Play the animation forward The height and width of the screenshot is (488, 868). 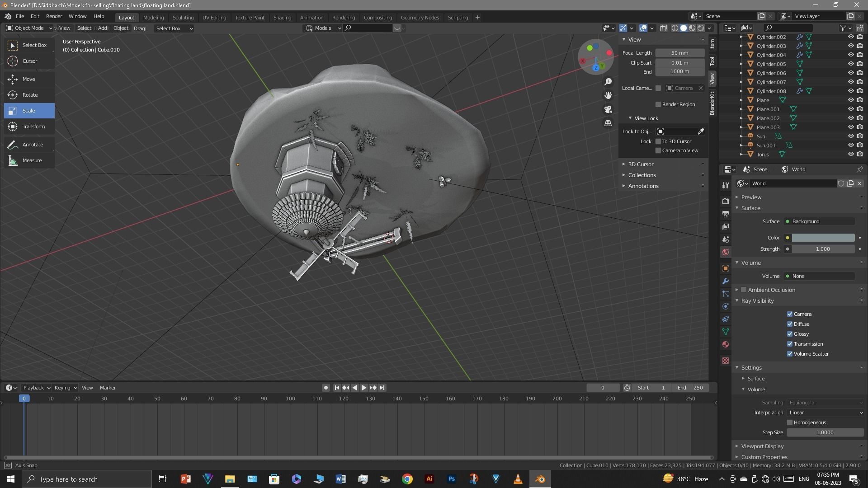[x=363, y=388]
